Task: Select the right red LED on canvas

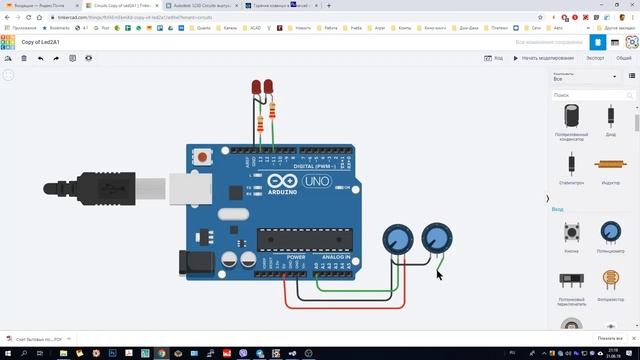Action: pos(268,87)
